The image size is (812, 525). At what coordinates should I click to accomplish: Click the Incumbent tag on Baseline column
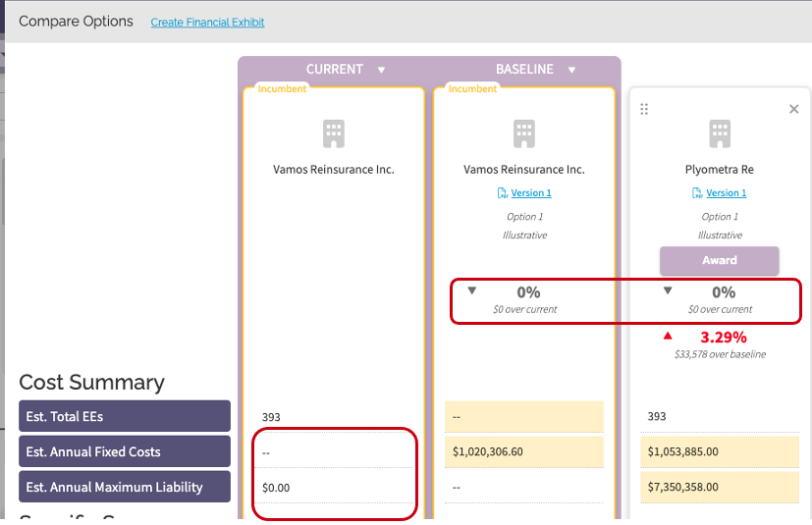click(x=472, y=88)
